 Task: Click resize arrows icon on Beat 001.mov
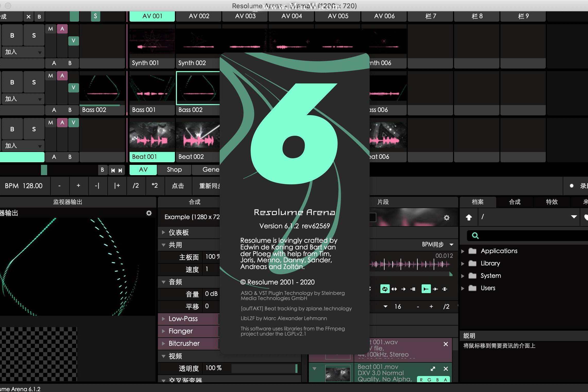[433, 369]
